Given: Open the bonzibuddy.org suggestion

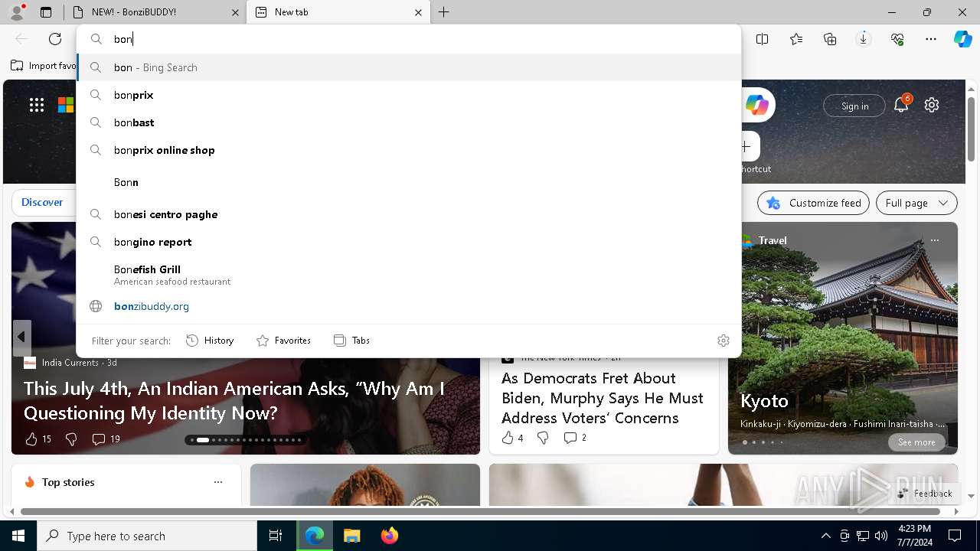Looking at the screenshot, I should [x=409, y=306].
